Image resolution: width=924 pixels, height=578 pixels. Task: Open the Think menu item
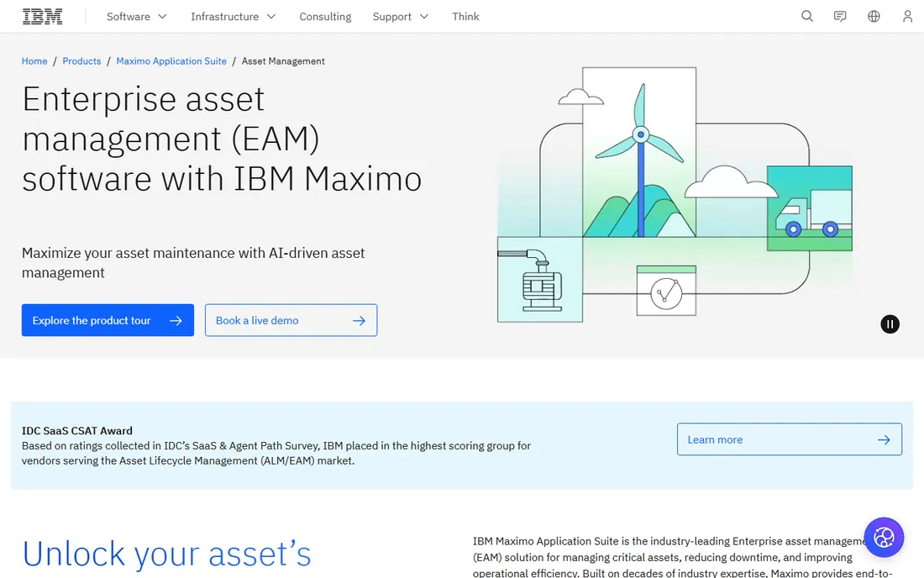pos(465,17)
